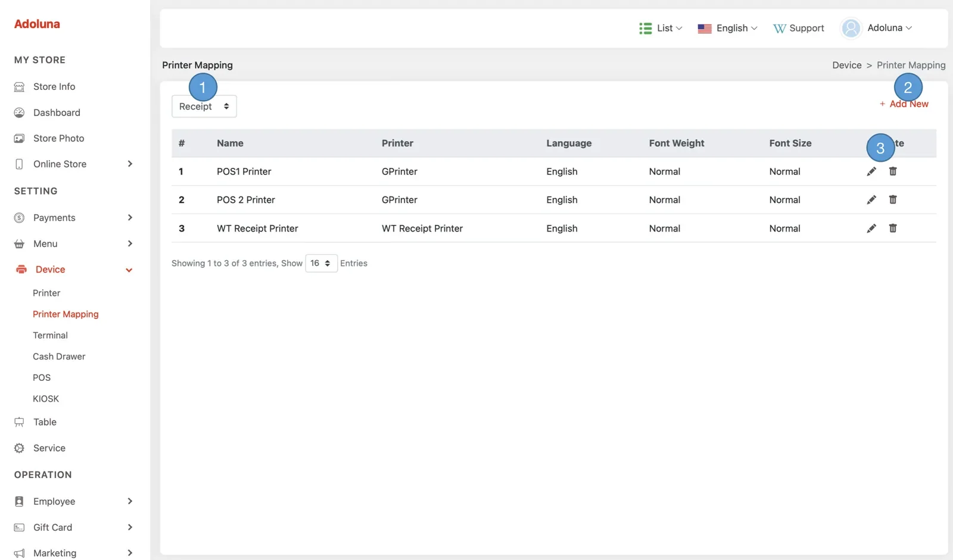Click the Language column header

(x=569, y=143)
